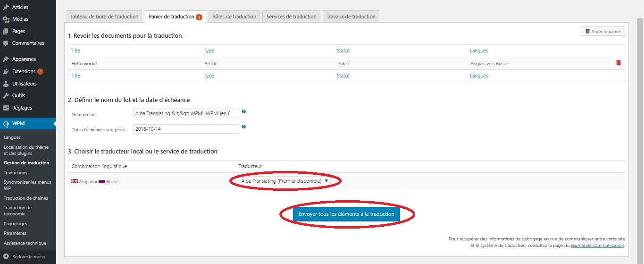Click the Nom du lot text field
Viewport: 644px width, 264px height.
click(186, 114)
